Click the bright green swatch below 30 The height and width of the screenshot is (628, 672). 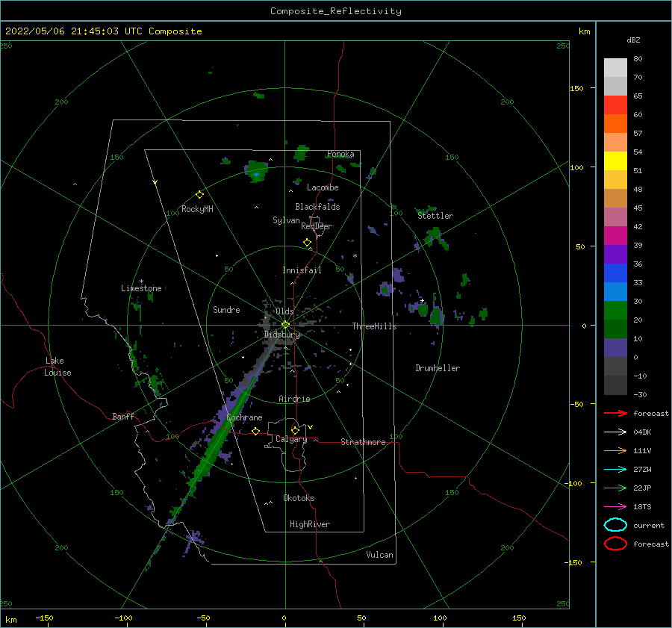(x=615, y=311)
